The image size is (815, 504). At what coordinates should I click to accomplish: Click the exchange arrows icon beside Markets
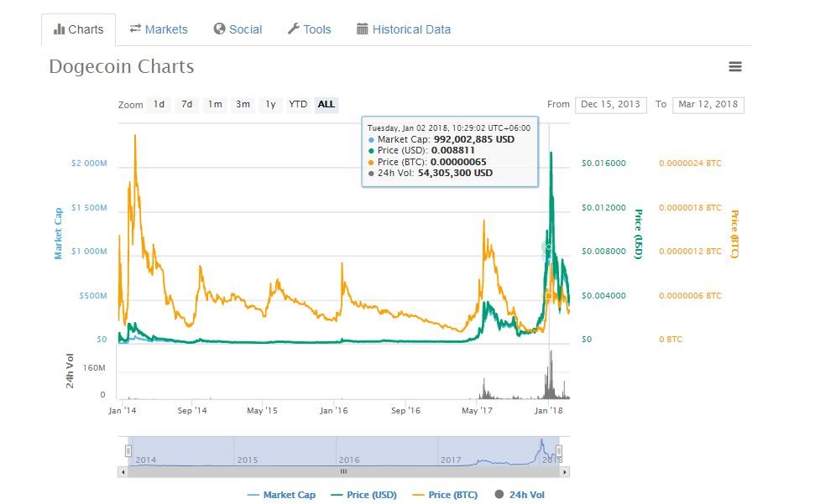click(136, 29)
